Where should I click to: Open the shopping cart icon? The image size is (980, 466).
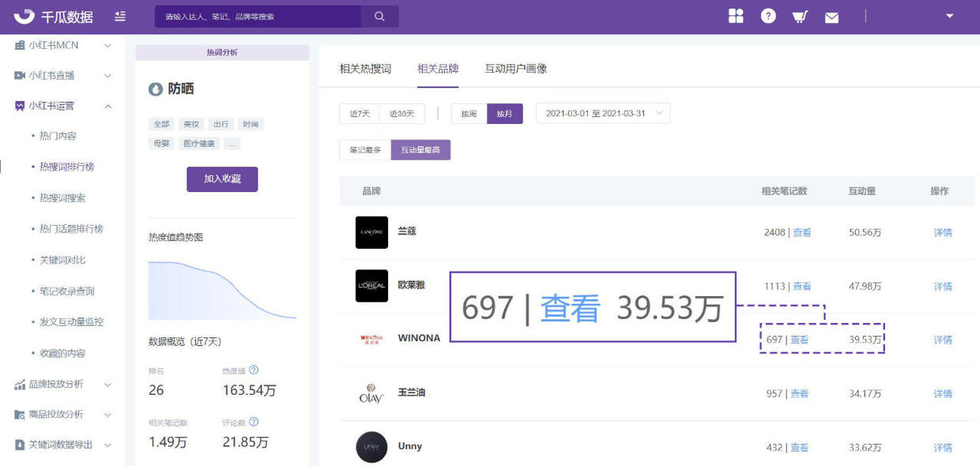[x=800, y=17]
